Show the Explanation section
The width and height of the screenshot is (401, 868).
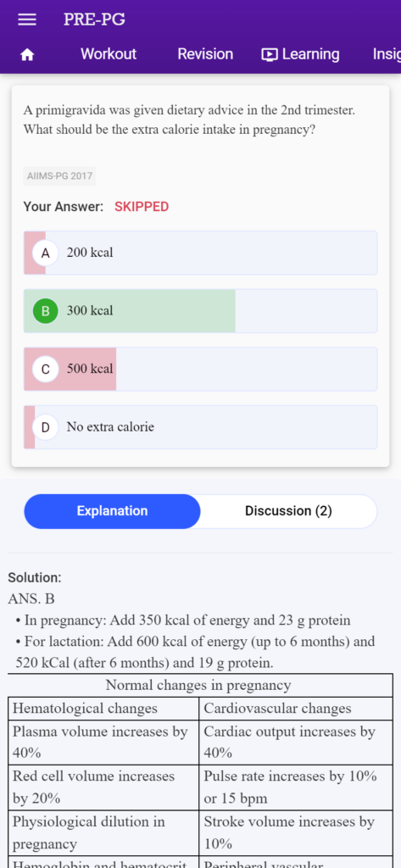[113, 511]
